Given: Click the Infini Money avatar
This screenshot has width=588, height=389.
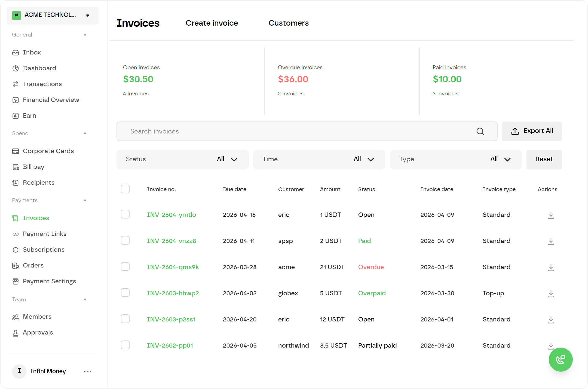Looking at the screenshot, I should 19,371.
